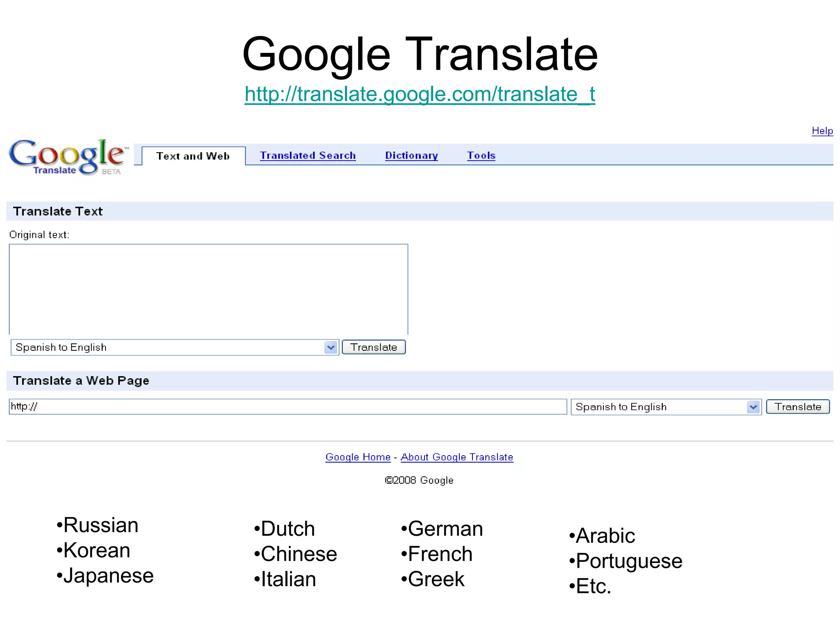Open the Tools tab
This screenshot has width=840, height=630.
click(481, 155)
